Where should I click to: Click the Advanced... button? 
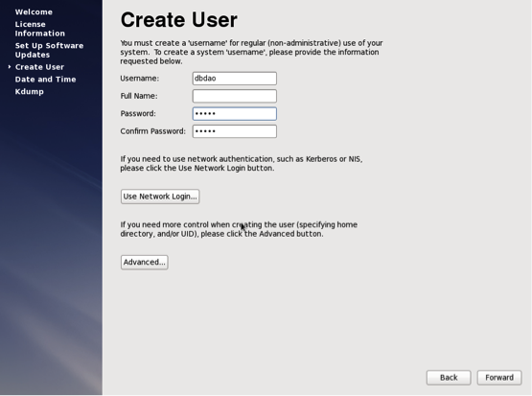pyautogui.click(x=144, y=263)
